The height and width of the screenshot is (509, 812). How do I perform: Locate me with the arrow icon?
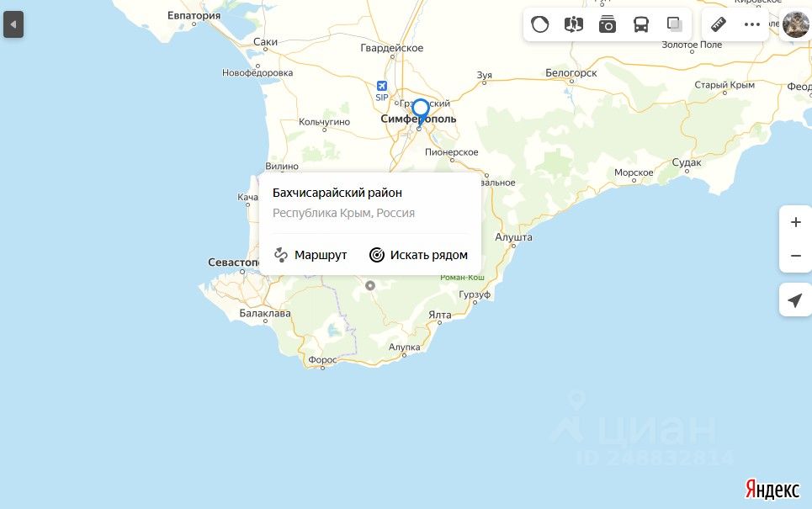[x=795, y=300]
